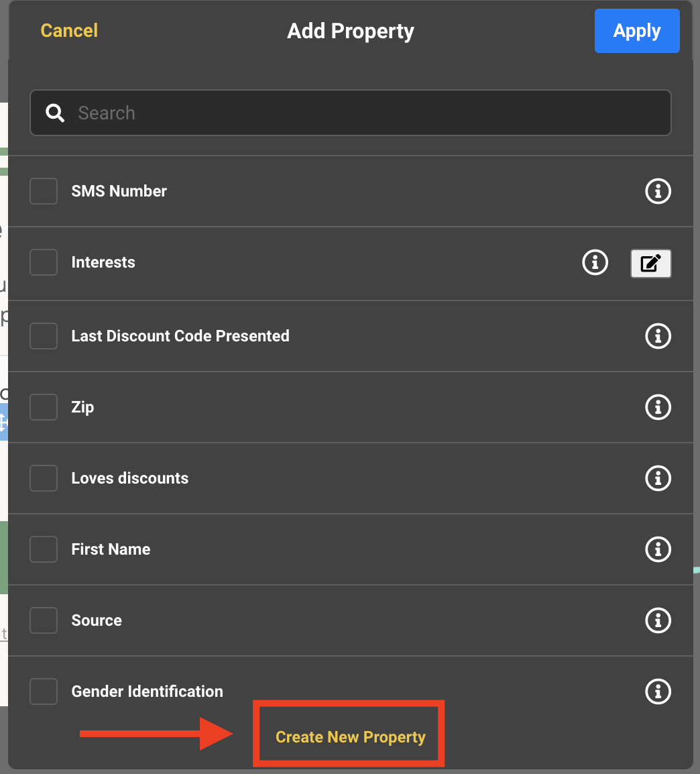The image size is (700, 774).
Task: Show info for Last Discount Code Presented
Action: point(657,336)
